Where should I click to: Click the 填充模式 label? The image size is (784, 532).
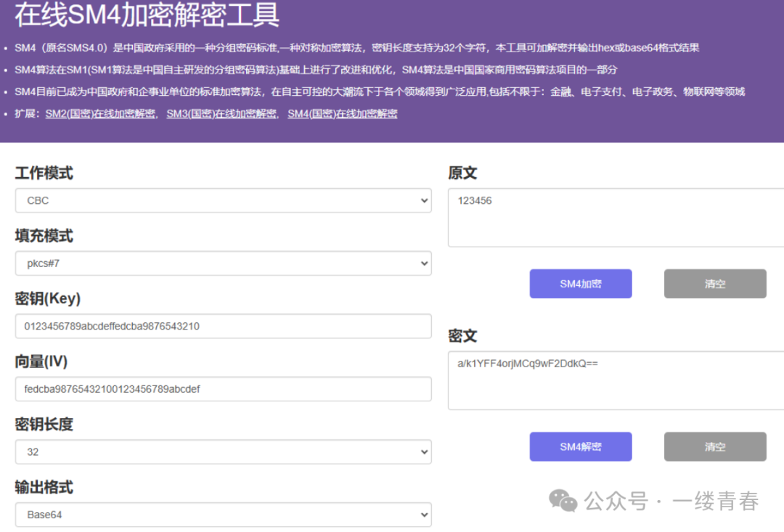(44, 236)
